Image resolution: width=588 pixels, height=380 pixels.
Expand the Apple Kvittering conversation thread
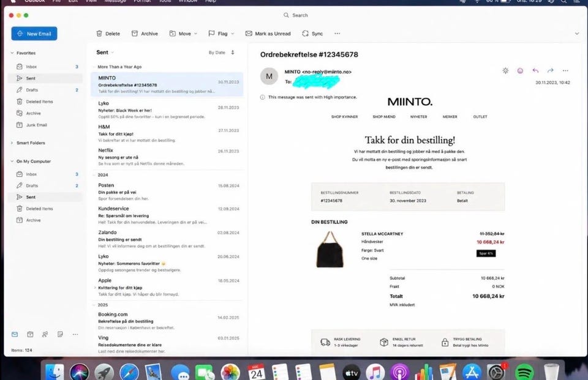tap(95, 288)
